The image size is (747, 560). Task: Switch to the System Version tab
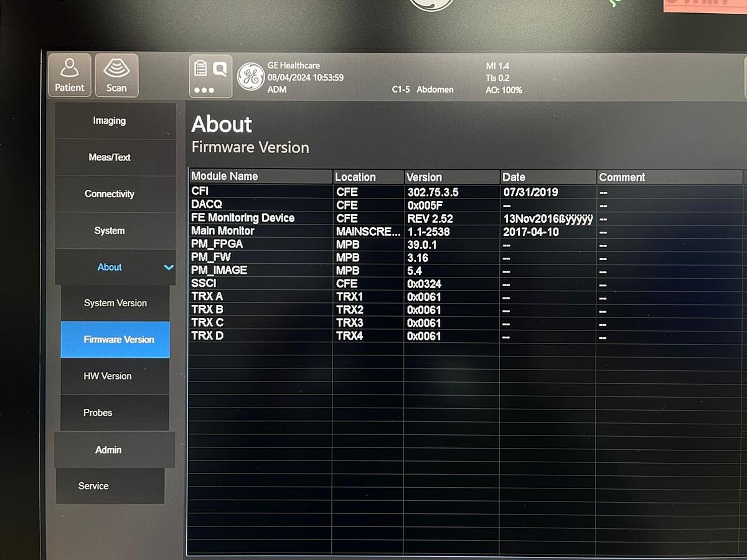115,303
